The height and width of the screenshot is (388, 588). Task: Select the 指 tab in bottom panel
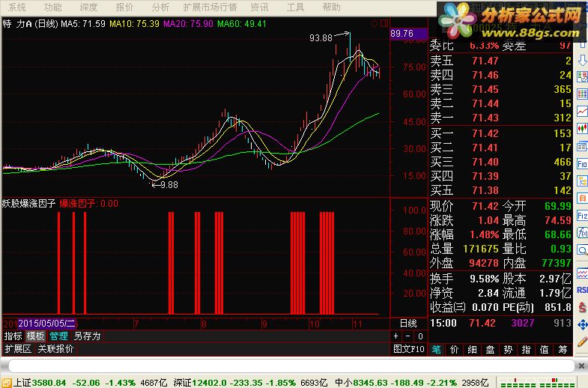(x=526, y=350)
